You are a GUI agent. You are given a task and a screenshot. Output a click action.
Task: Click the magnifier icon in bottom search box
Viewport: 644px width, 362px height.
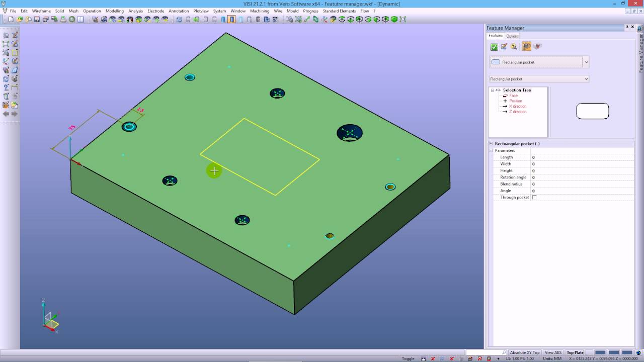(504, 352)
